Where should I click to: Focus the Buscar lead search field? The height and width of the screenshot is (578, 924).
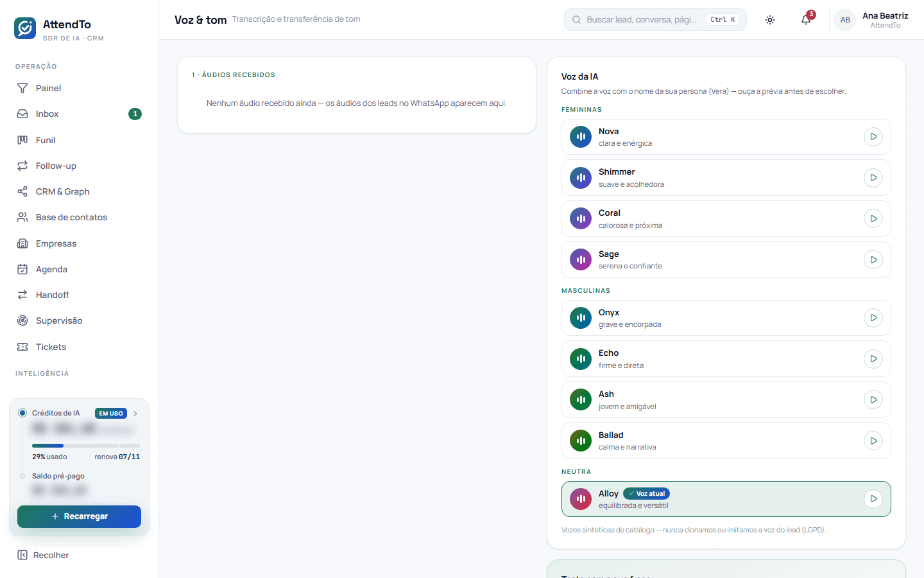coord(655,20)
